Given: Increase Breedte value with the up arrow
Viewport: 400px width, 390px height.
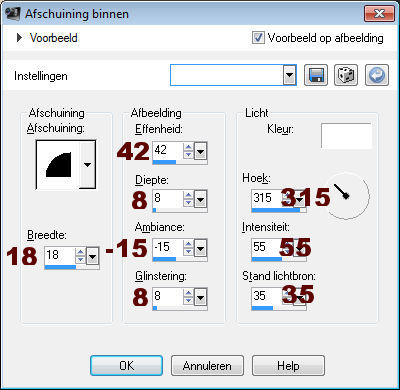Looking at the screenshot, I should coord(80,252).
